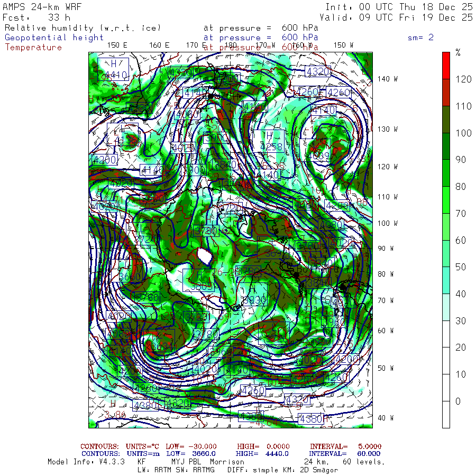The height and width of the screenshot is (476, 476).
Task: Select the H 4258 high center label
Action: (x=269, y=141)
